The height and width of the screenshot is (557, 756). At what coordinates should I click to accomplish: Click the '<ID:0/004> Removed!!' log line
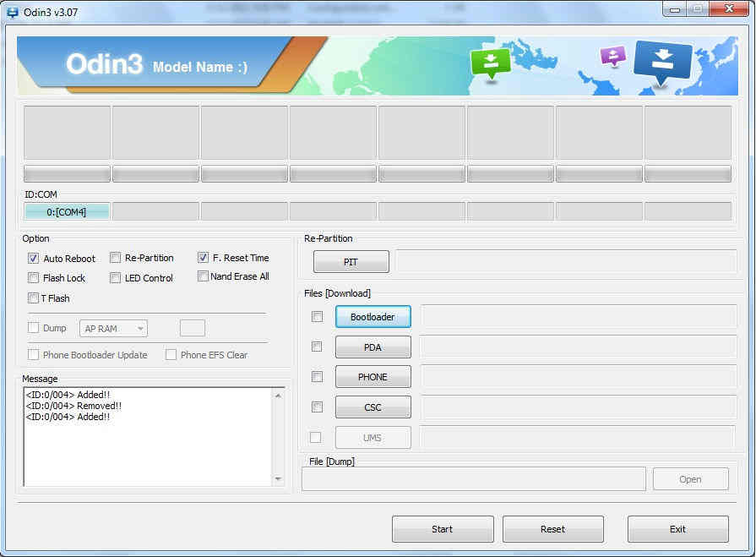click(x=73, y=406)
